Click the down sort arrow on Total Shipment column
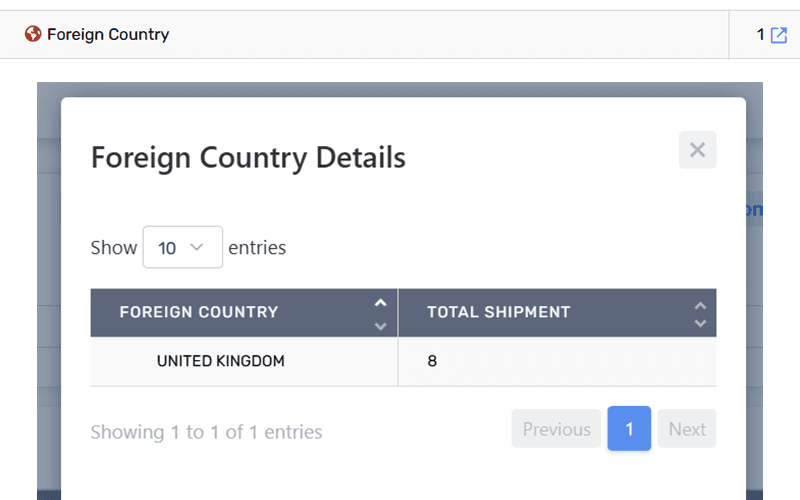The image size is (800, 500). click(700, 323)
